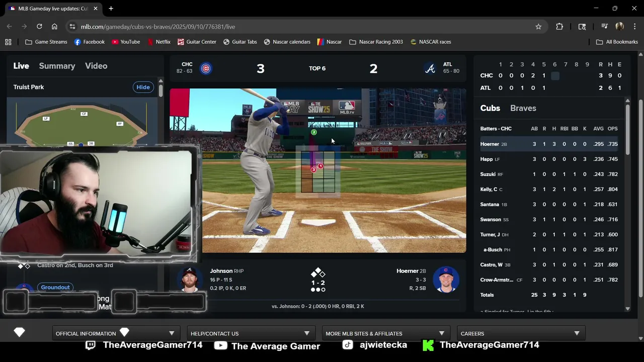This screenshot has width=644, height=362.
Task: Go back with browser back arrow
Action: [9, 27]
